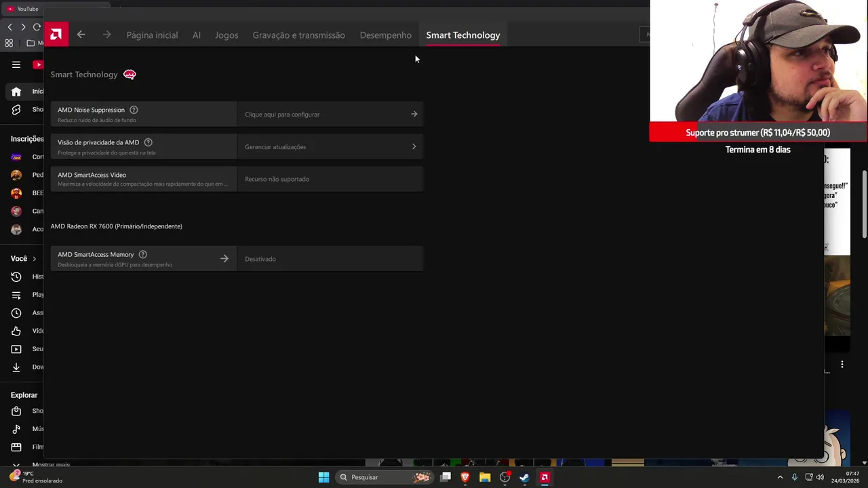Open Task View from taskbar
Image resolution: width=868 pixels, height=488 pixels.
click(446, 477)
